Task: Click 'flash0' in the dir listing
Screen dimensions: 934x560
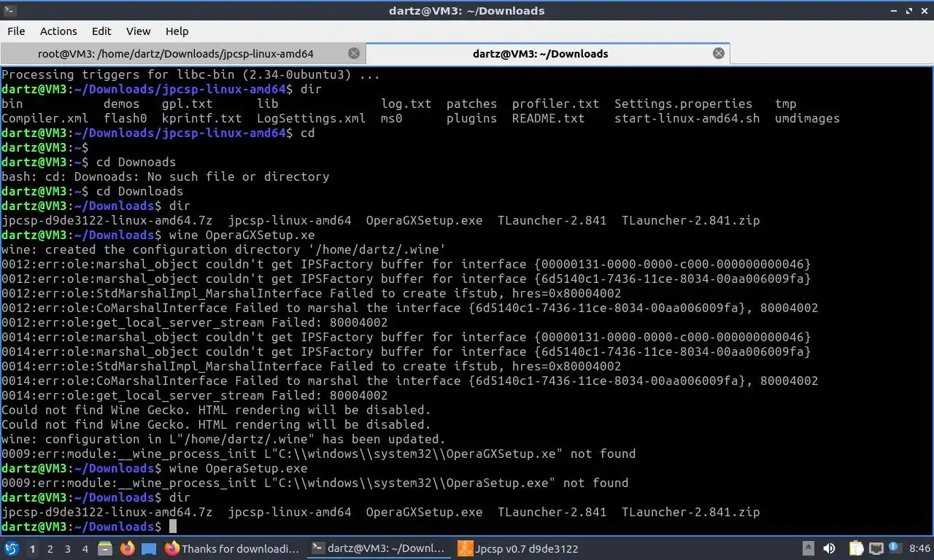Action: tap(125, 118)
